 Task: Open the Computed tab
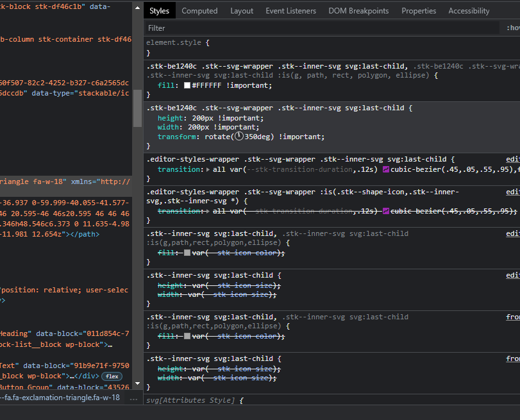tap(199, 11)
